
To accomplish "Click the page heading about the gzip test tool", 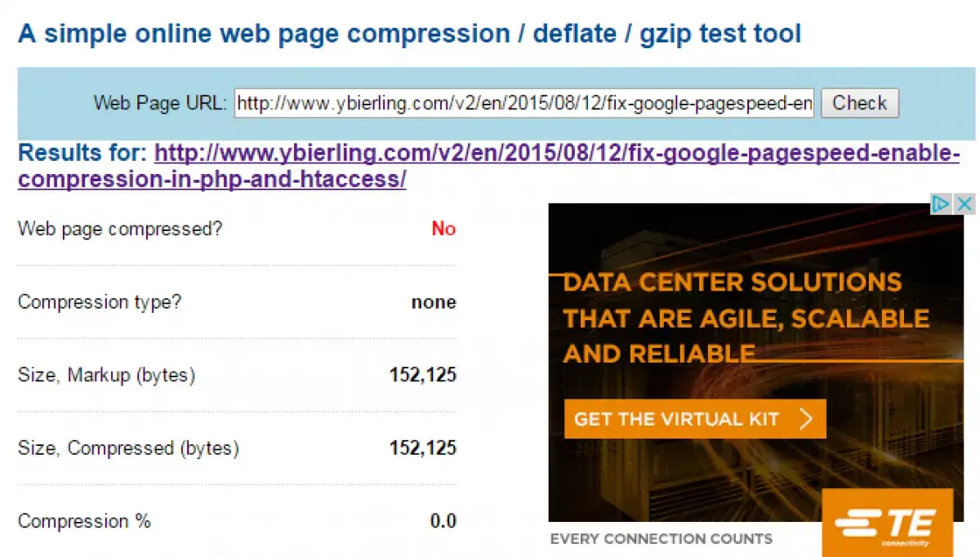I will pos(409,33).
